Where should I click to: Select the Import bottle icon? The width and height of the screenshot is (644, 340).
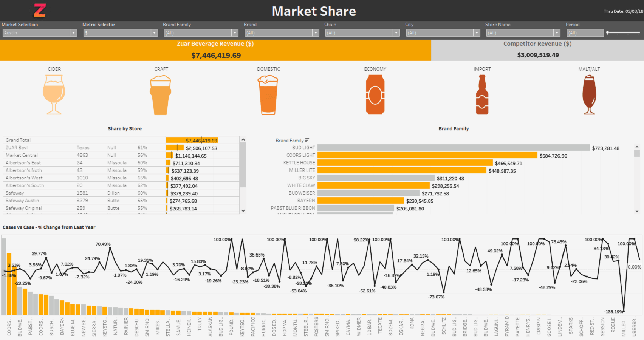coord(482,94)
